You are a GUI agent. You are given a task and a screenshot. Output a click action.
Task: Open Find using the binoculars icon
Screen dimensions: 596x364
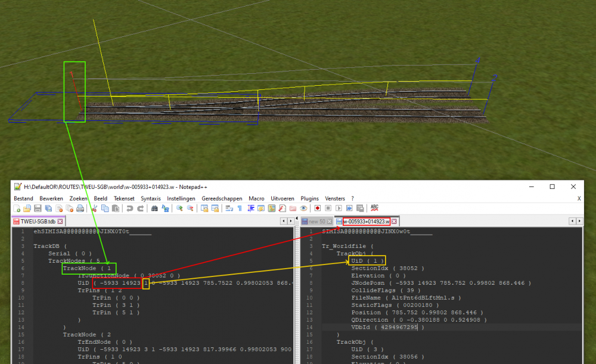[x=154, y=209]
